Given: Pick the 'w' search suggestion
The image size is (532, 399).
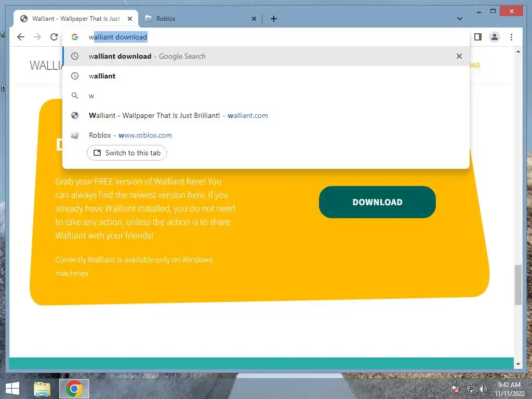Looking at the screenshot, I should 267,96.
